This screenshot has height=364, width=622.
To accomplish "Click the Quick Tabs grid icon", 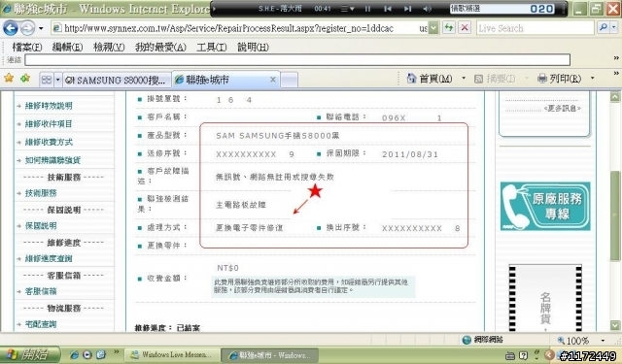I will 47,80.
